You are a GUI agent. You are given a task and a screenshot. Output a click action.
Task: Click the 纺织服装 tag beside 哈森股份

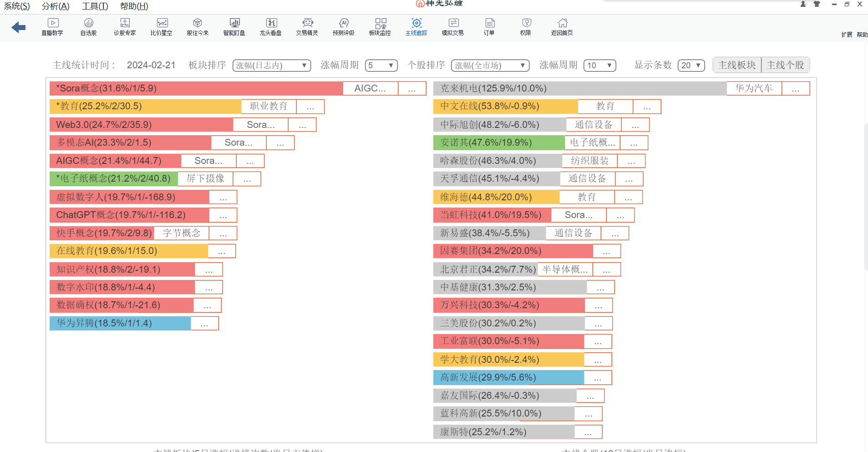click(589, 161)
